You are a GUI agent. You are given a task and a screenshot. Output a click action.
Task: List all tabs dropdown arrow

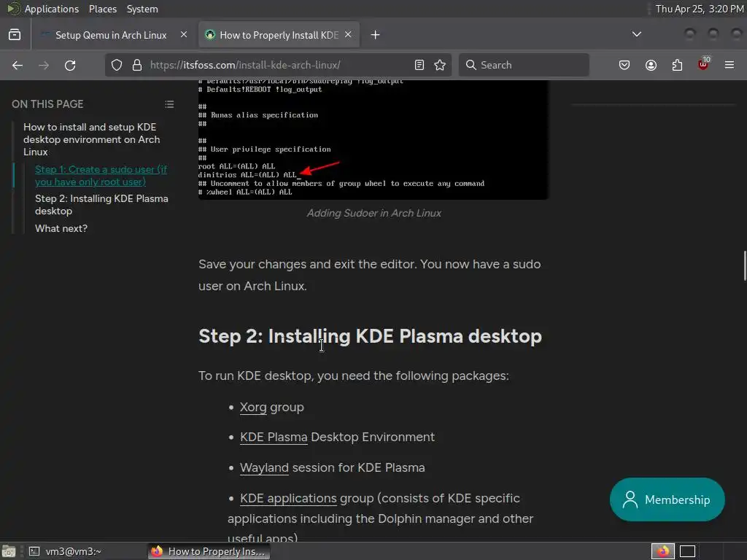click(636, 34)
